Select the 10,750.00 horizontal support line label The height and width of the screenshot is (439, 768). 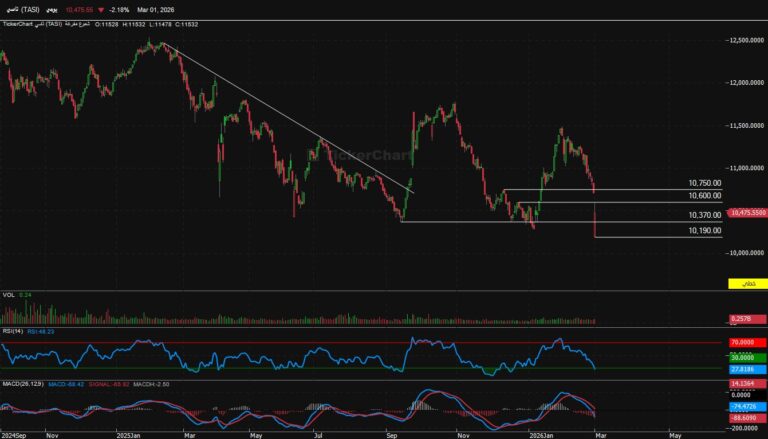[x=704, y=184]
